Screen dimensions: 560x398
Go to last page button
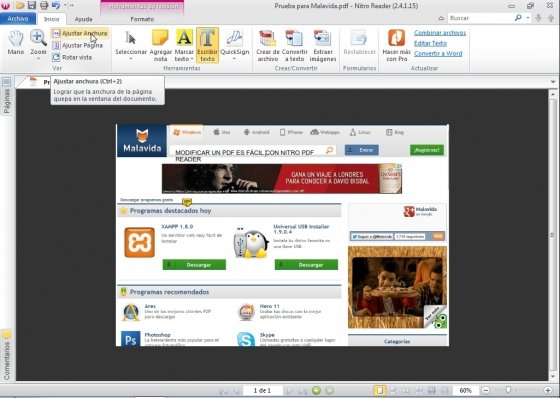point(302,390)
